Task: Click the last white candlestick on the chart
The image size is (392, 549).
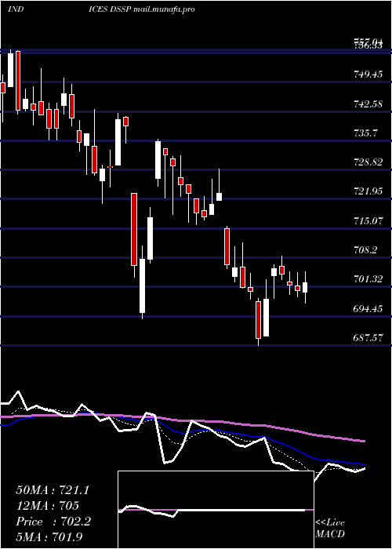Action: (305, 287)
